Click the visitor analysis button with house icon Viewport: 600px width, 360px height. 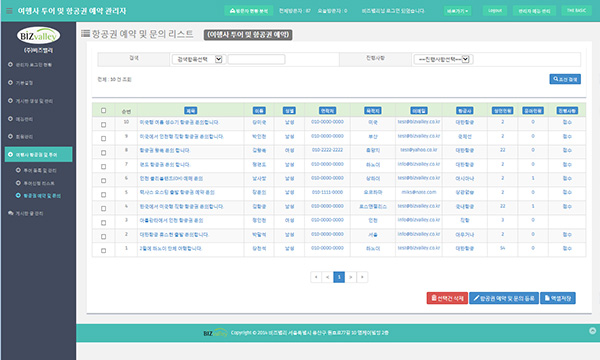point(249,11)
